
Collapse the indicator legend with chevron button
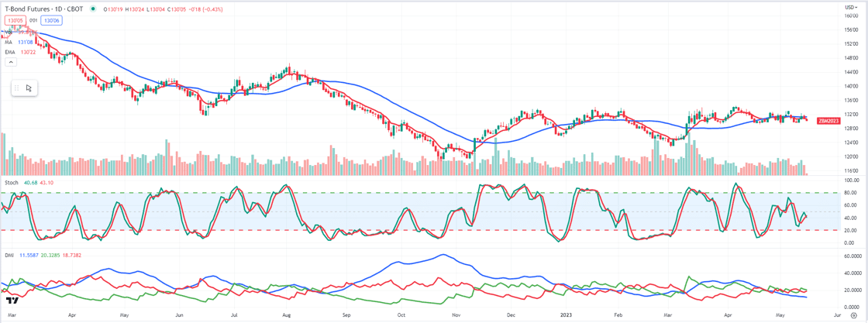(11, 63)
